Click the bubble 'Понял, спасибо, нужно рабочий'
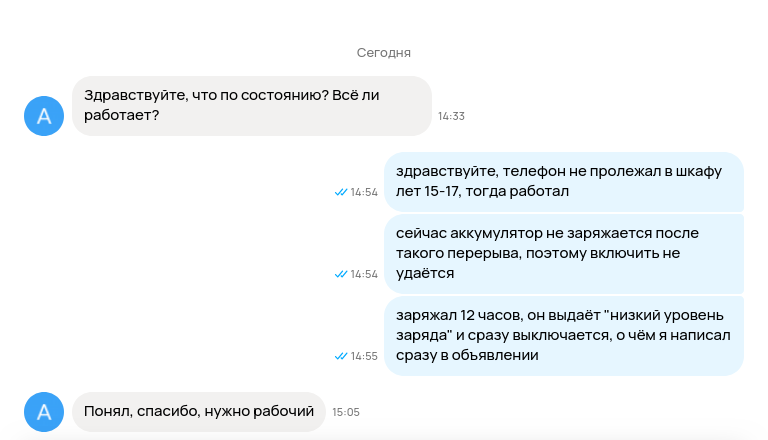 199,412
